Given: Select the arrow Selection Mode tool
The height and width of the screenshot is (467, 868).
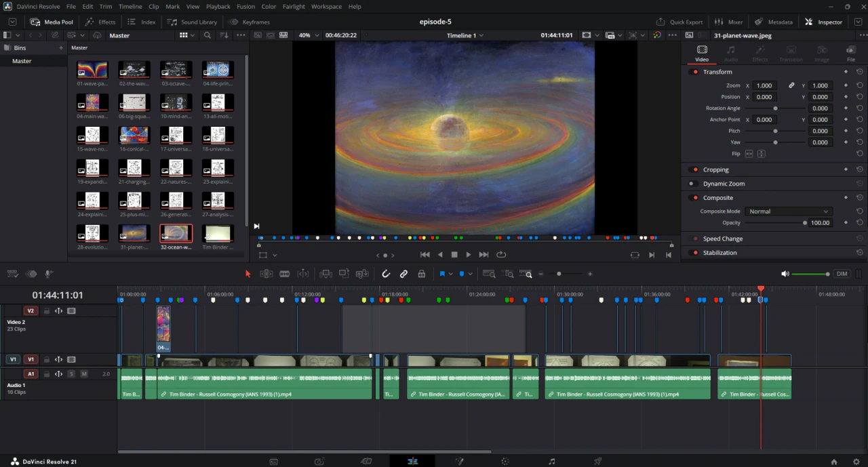Looking at the screenshot, I should coord(248,274).
